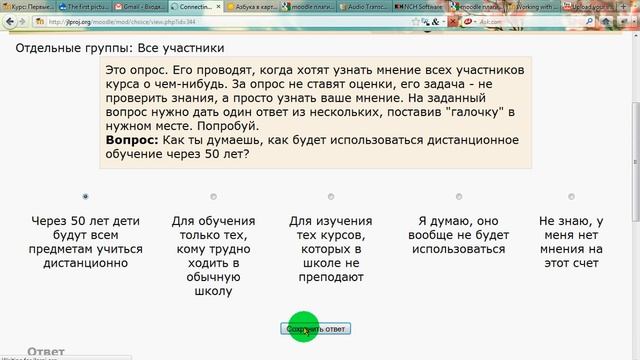Switch to the Audio Transc... tab
Image resolution: width=640 pixels, height=360 pixels.
coord(364,7)
